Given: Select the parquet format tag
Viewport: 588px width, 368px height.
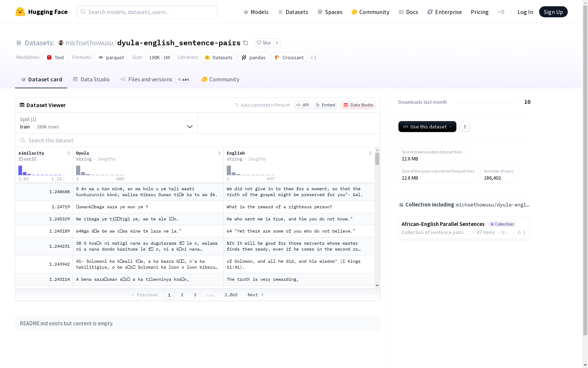Looking at the screenshot, I should tap(111, 57).
